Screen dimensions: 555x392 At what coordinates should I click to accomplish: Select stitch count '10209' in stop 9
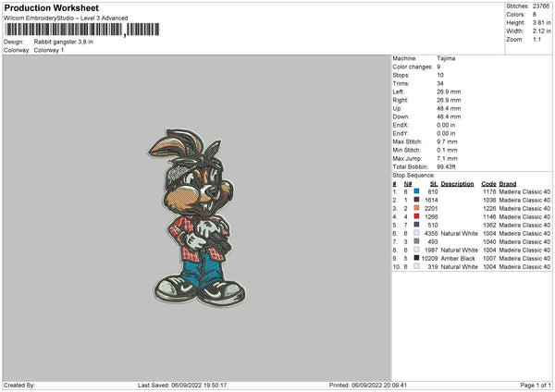[x=430, y=258]
